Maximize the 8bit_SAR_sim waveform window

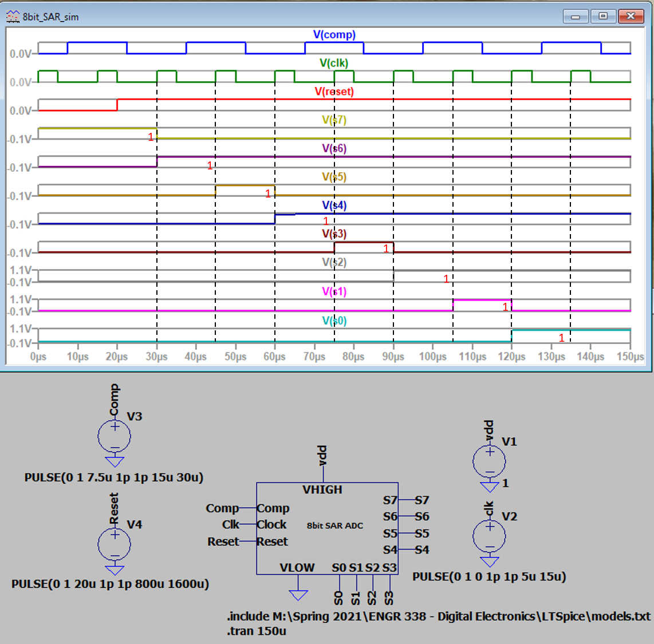(603, 16)
